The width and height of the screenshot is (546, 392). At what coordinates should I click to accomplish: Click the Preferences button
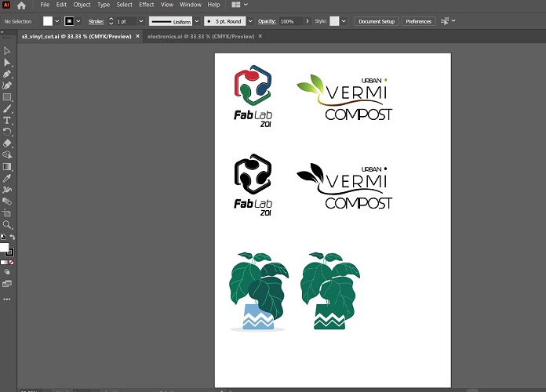pyautogui.click(x=419, y=21)
